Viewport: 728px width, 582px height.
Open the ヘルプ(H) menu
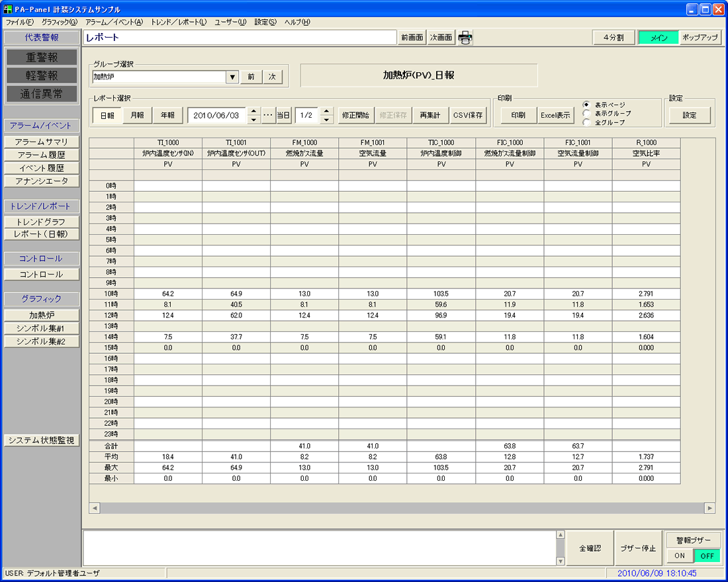point(297,22)
